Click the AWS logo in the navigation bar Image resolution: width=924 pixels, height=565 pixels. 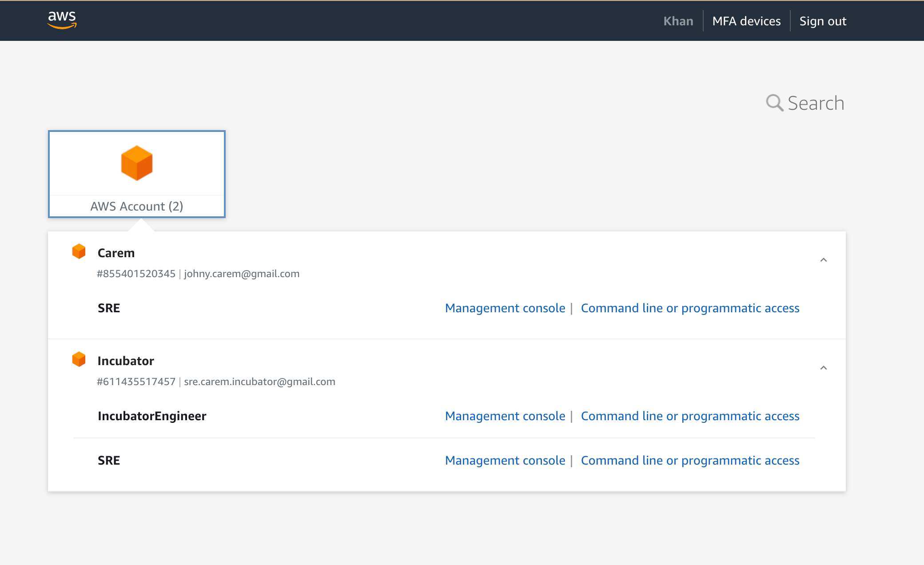click(62, 20)
